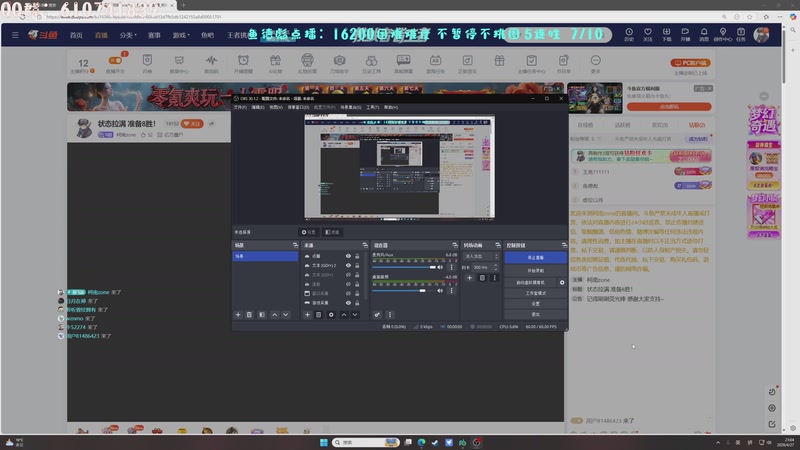The image size is (800, 450).
Task: Undock the Sources panel popout icon
Action: click(364, 245)
